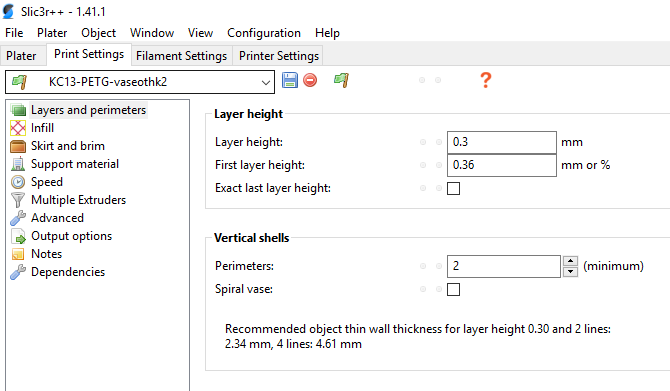The image size is (670, 391).
Task: Click the Support material building icon
Action: (x=18, y=164)
